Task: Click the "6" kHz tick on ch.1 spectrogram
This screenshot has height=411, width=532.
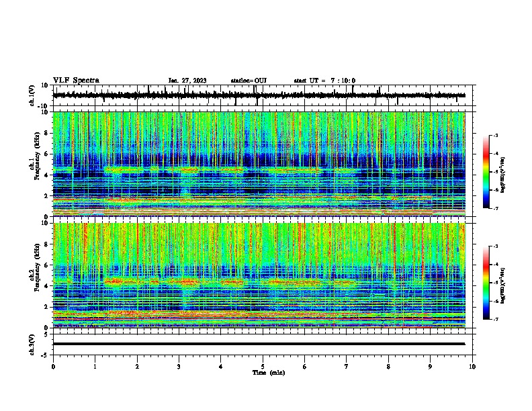Action: click(47, 154)
